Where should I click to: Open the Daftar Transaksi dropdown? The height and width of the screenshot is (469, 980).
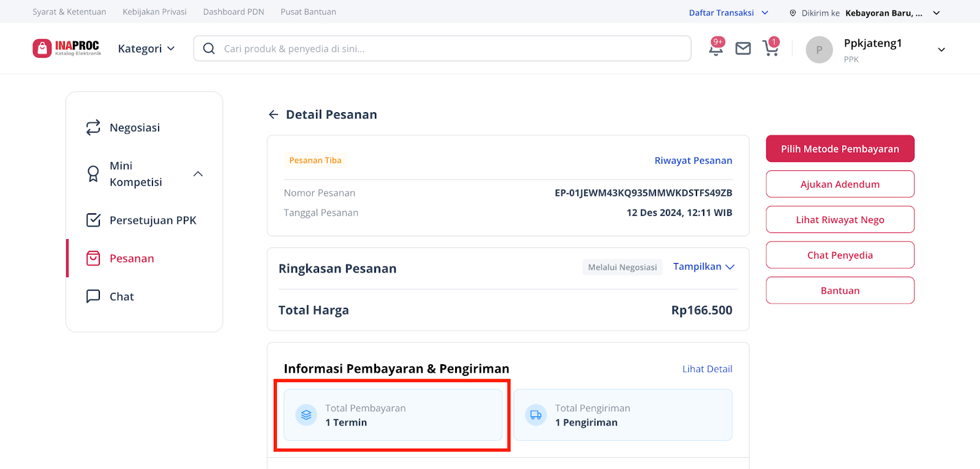click(728, 13)
